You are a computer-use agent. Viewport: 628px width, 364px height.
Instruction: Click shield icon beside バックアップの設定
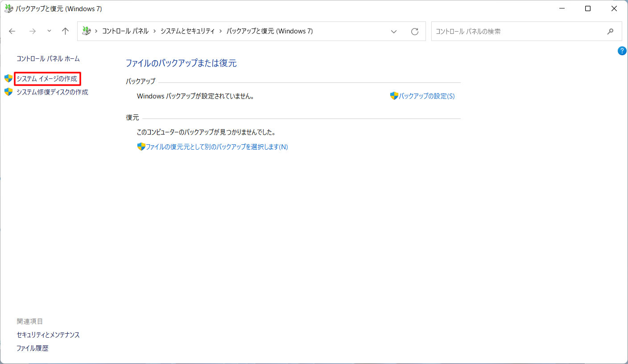(x=394, y=96)
